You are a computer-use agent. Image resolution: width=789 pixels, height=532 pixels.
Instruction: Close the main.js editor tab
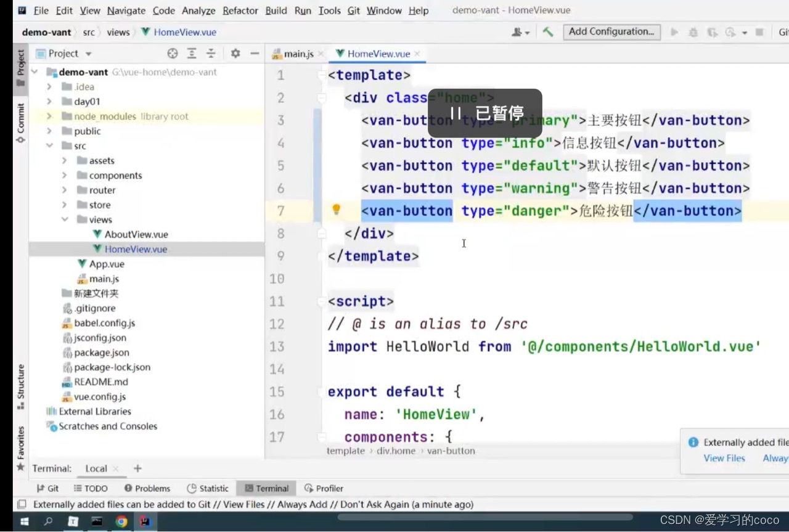[x=321, y=54]
